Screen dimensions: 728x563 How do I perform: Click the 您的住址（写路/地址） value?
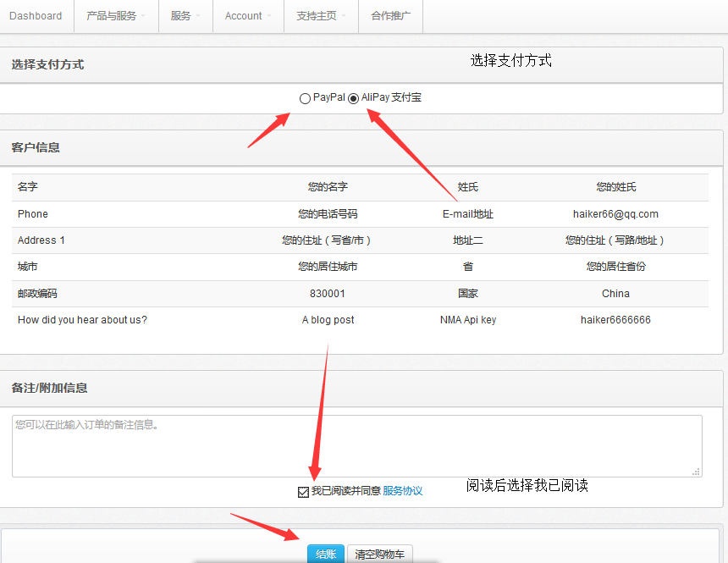pyautogui.click(x=615, y=240)
